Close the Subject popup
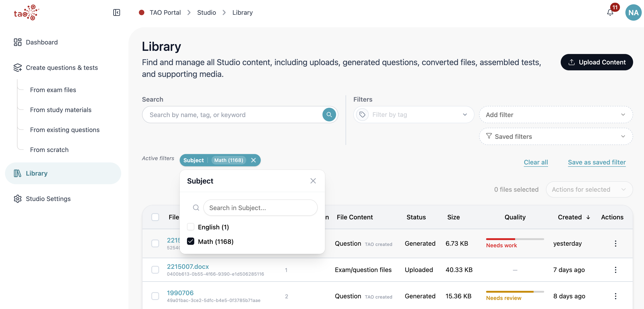The height and width of the screenshot is (309, 644). point(313,181)
